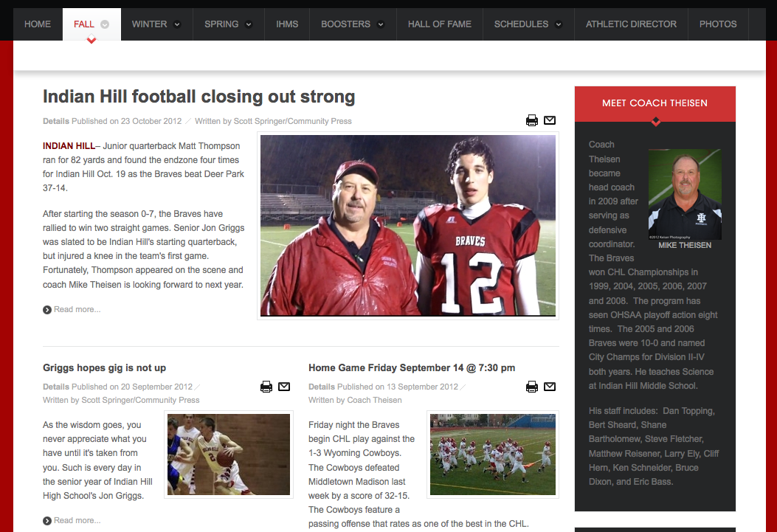Screen dimensions: 777x532
Task: Click print icon for Griggs article
Action: pyautogui.click(x=266, y=387)
